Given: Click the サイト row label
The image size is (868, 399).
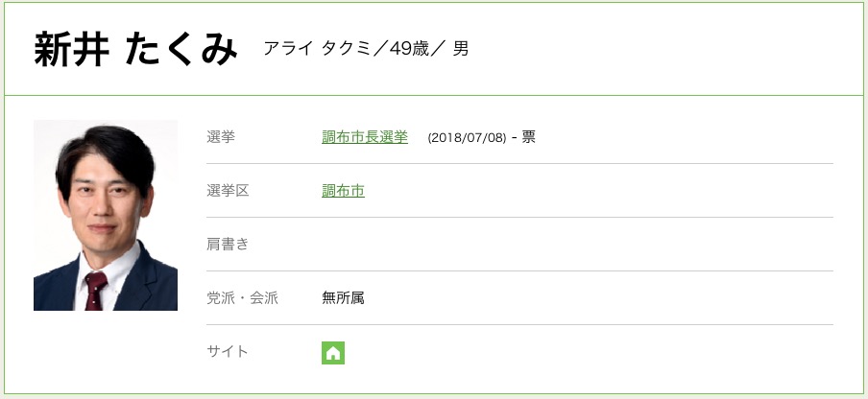Looking at the screenshot, I should [228, 352].
